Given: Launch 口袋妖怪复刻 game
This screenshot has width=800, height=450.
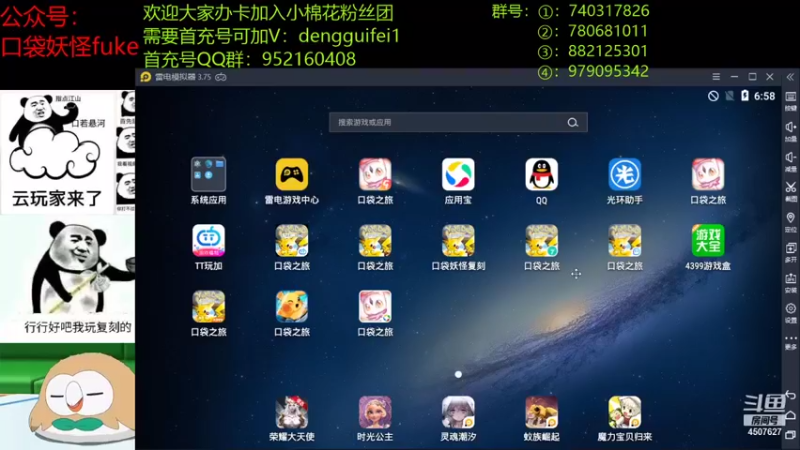Looking at the screenshot, I should 458,240.
